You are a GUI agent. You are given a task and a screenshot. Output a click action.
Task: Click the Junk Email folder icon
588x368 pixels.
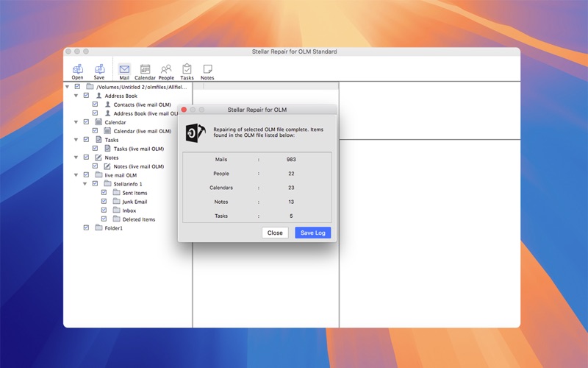point(117,201)
